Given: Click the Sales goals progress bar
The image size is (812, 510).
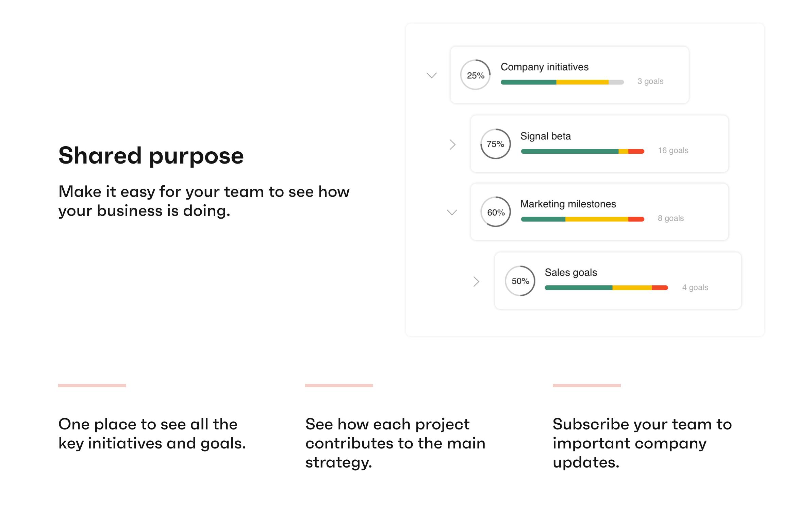Looking at the screenshot, I should (x=606, y=288).
